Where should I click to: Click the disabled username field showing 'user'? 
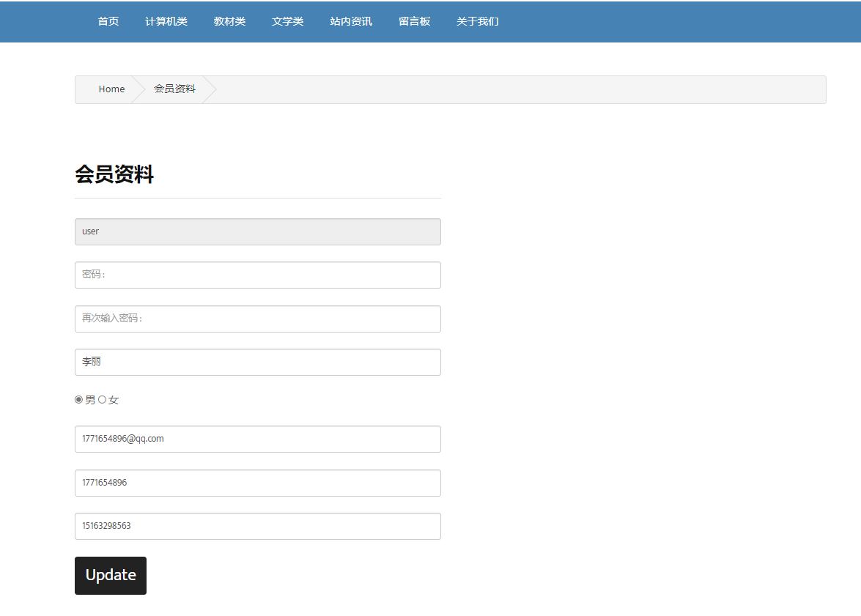pyautogui.click(x=257, y=231)
